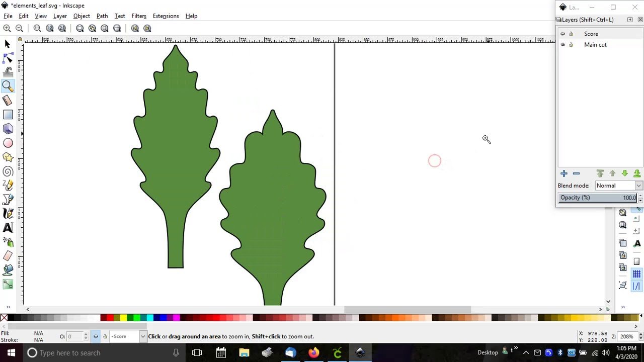644x362 pixels.
Task: Toggle lock on the Main cut layer
Action: [x=571, y=45]
